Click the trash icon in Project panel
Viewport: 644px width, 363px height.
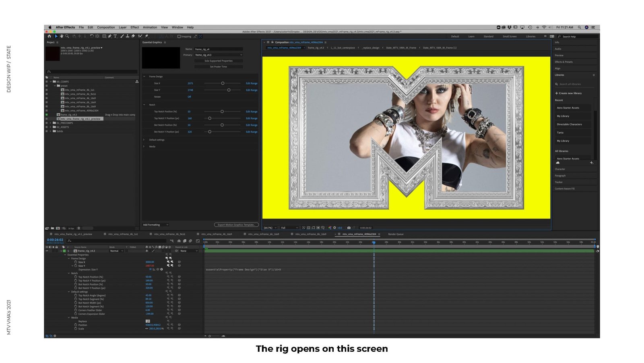(78, 228)
